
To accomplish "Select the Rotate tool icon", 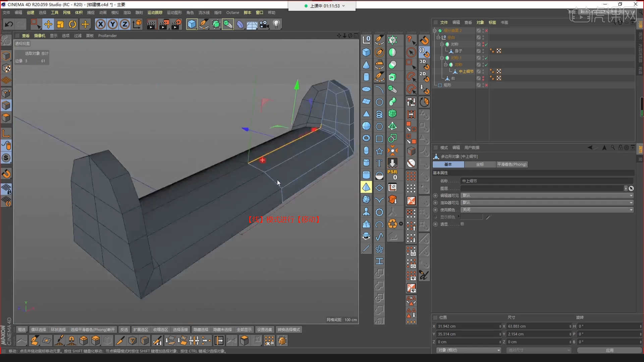I will [72, 24].
